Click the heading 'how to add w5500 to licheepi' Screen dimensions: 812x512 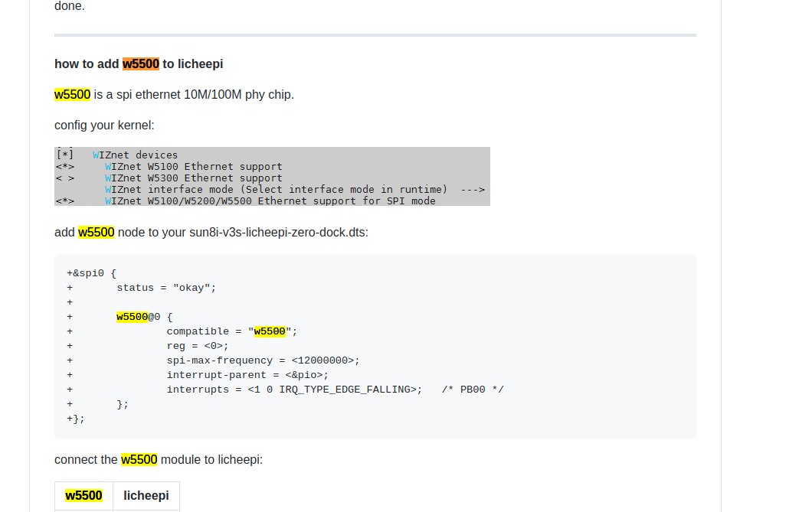point(139,64)
